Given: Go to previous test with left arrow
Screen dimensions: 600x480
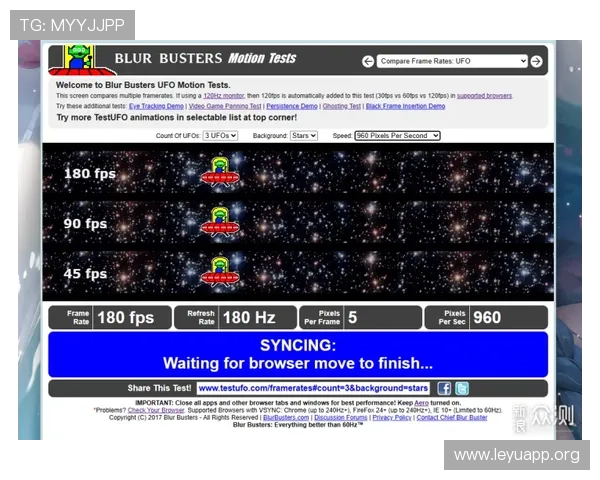Looking at the screenshot, I should [x=368, y=61].
